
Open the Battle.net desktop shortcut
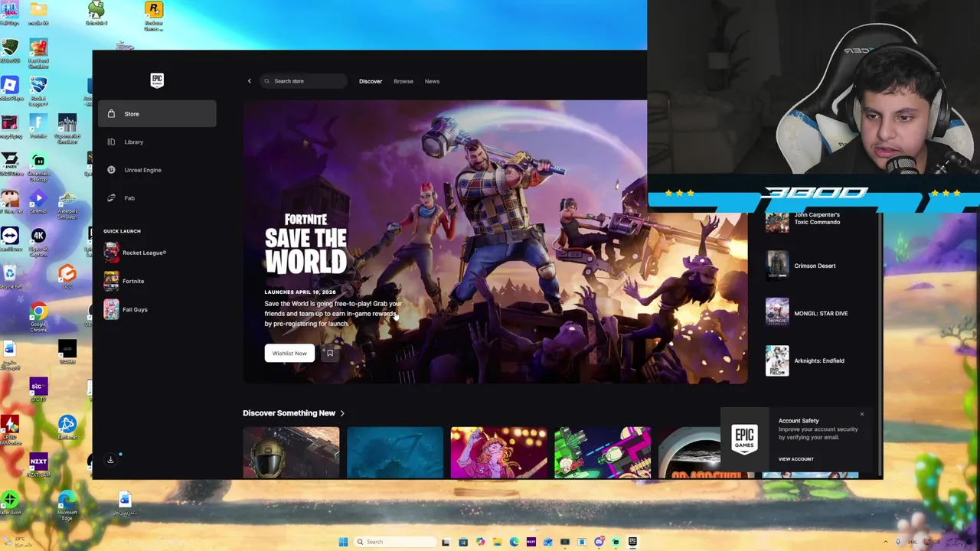[x=67, y=426]
